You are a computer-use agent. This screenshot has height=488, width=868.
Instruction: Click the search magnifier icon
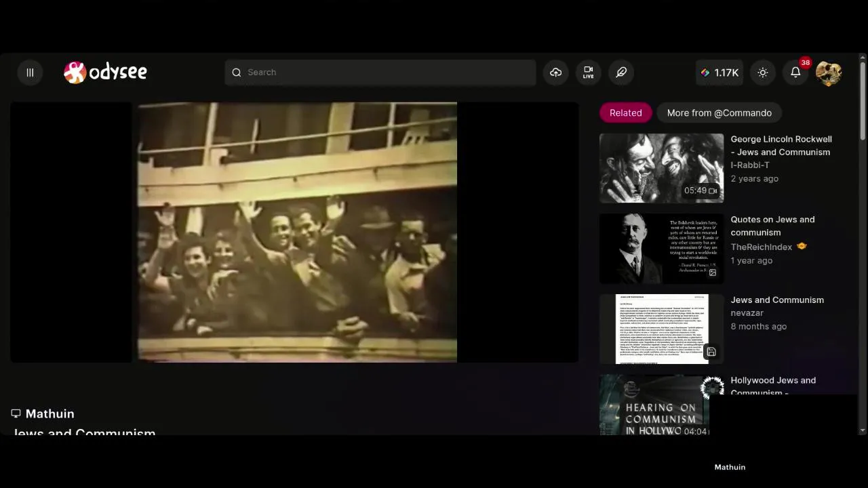[x=237, y=73]
